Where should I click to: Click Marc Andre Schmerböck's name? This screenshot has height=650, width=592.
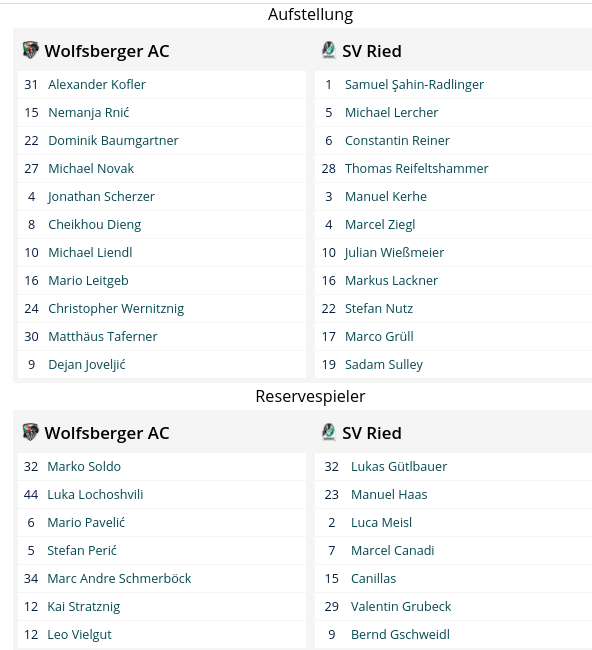click(x=119, y=579)
